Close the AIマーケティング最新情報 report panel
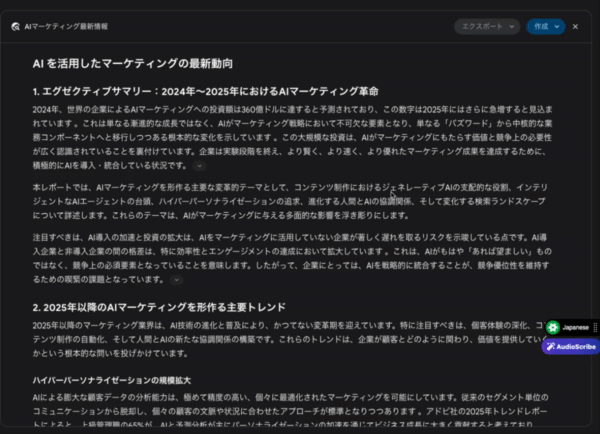 tap(575, 26)
